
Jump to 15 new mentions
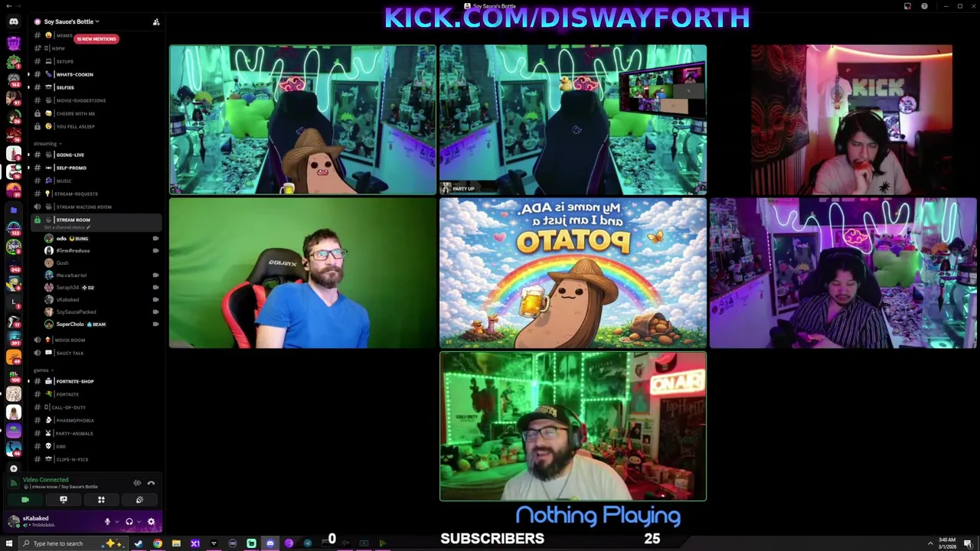(96, 39)
